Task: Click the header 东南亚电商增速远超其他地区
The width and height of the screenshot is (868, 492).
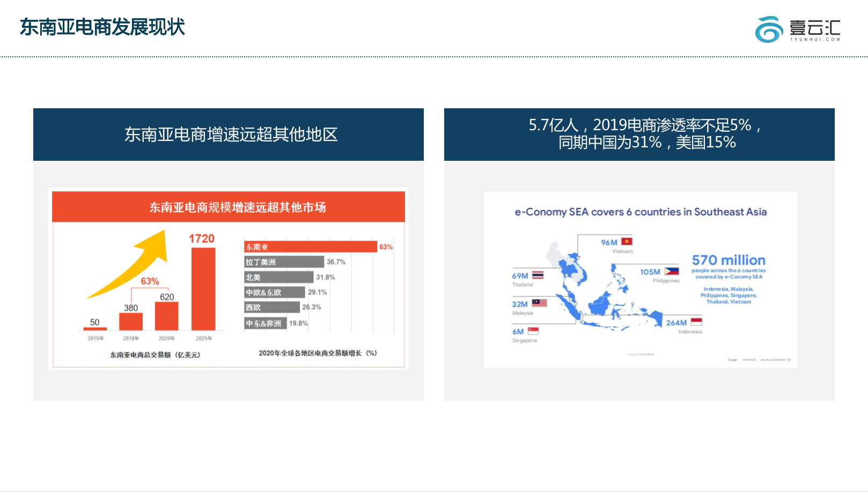Action: click(x=231, y=135)
